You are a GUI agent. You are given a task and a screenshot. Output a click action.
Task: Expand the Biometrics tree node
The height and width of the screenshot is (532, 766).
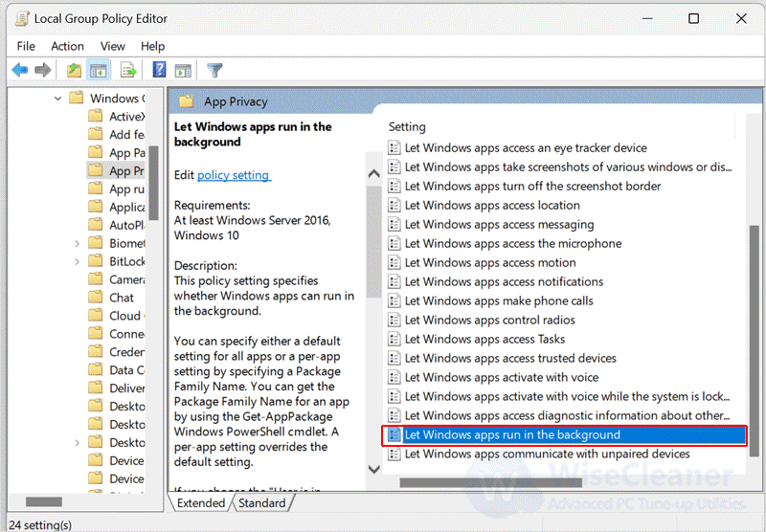[77, 244]
